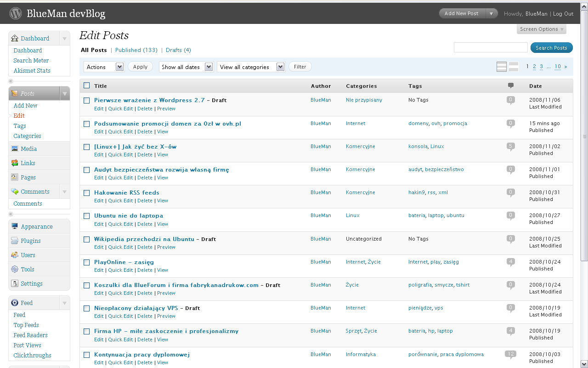Open the Media icon
The image size is (588, 368).
point(15,149)
